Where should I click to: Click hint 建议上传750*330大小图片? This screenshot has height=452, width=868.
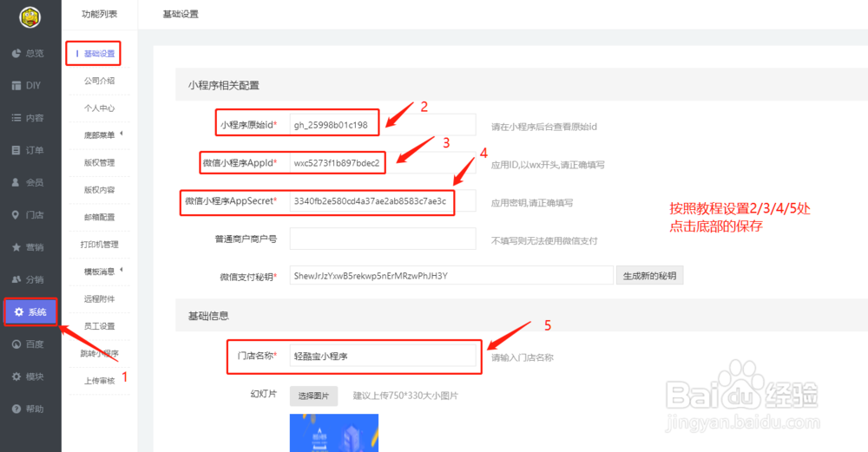[405, 396]
